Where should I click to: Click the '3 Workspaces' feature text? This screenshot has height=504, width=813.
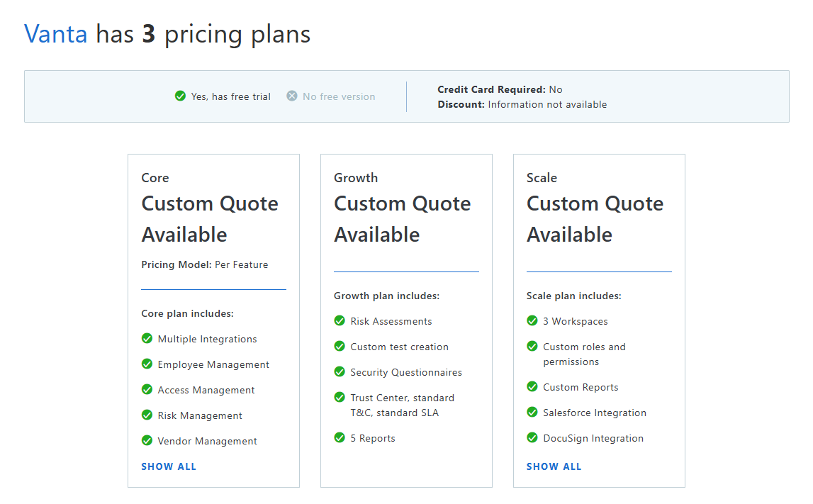576,322
